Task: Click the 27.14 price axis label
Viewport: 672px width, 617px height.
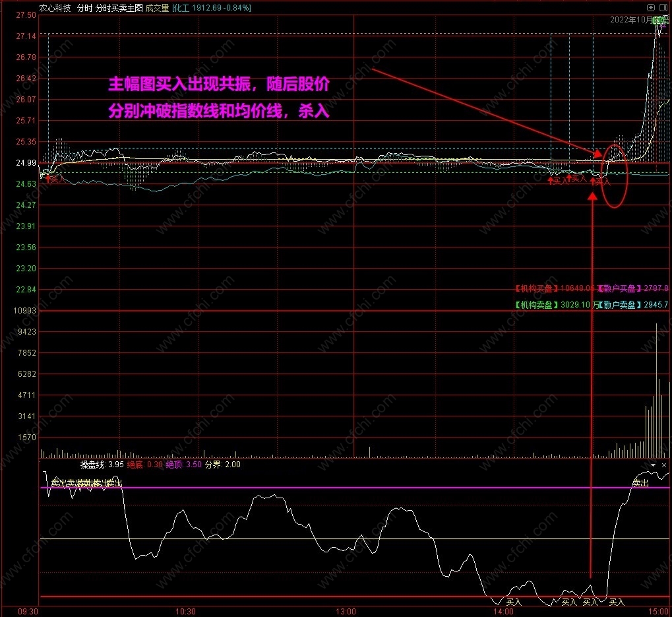Action: pos(26,36)
